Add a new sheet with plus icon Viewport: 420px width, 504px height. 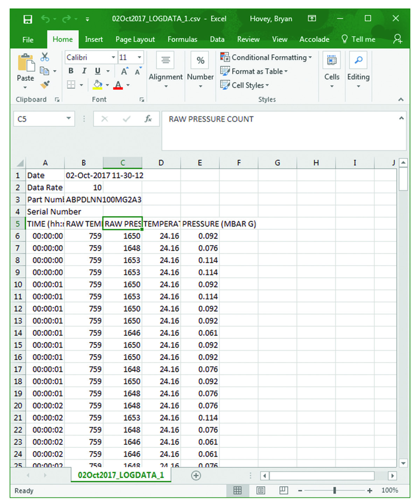196,475
